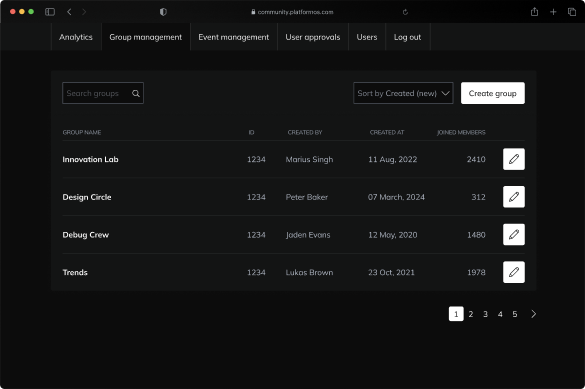This screenshot has height=389, width=585.
Task: Select Log out in navigation
Action: [x=407, y=37]
